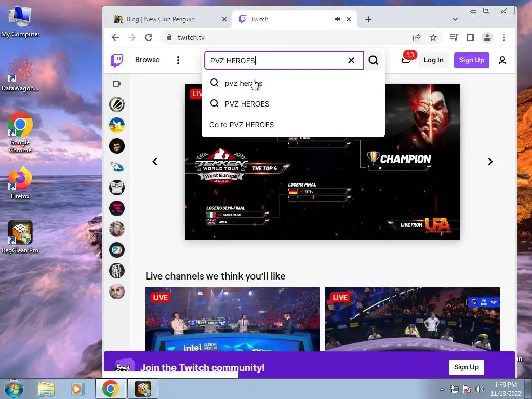Screen dimensions: 532x399
Task: Open the bald man with glasses avatar
Action: tap(117, 291)
